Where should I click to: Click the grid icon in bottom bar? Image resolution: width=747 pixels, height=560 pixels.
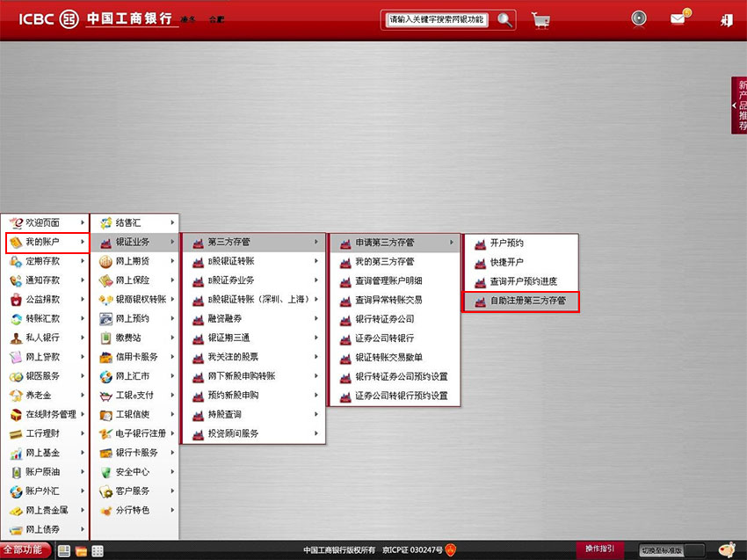98,551
